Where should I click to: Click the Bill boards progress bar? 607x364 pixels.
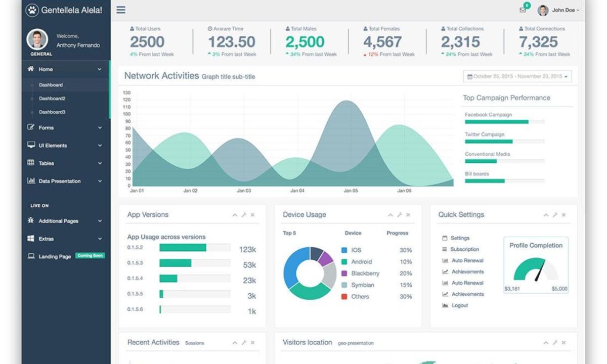click(x=505, y=181)
